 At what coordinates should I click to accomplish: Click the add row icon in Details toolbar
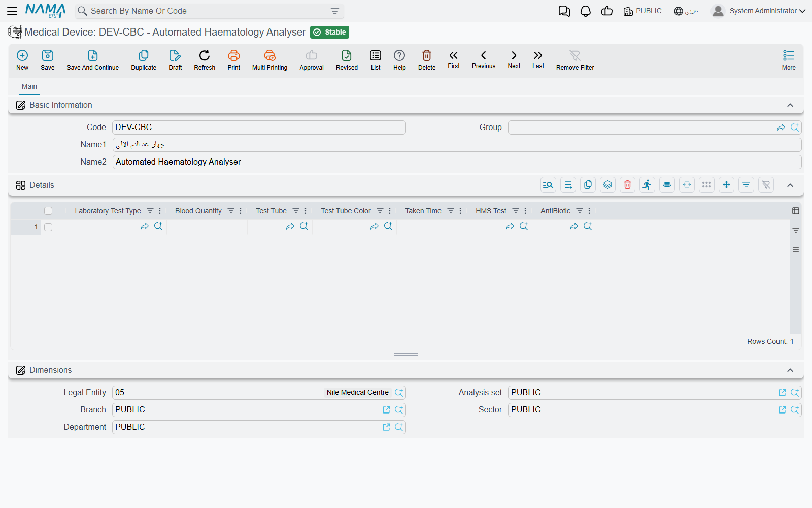tap(568, 185)
